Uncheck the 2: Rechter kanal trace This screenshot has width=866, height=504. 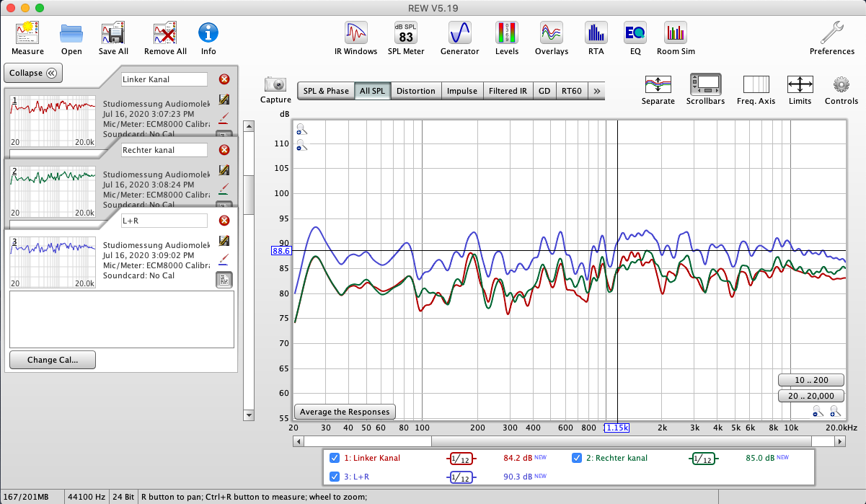[577, 458]
